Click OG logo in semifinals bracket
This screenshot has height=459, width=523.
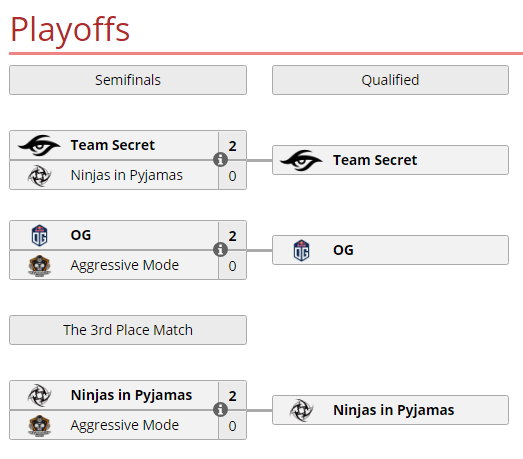coord(39,236)
